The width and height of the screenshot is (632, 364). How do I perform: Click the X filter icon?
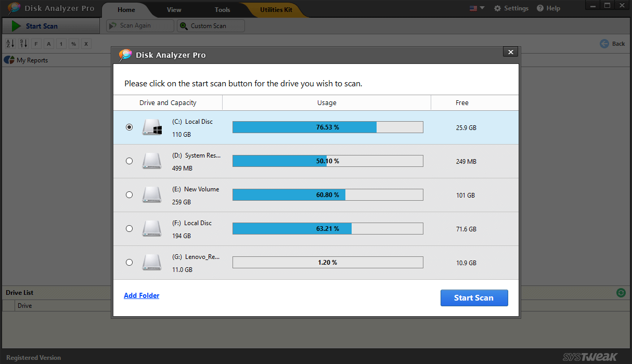[86, 44]
